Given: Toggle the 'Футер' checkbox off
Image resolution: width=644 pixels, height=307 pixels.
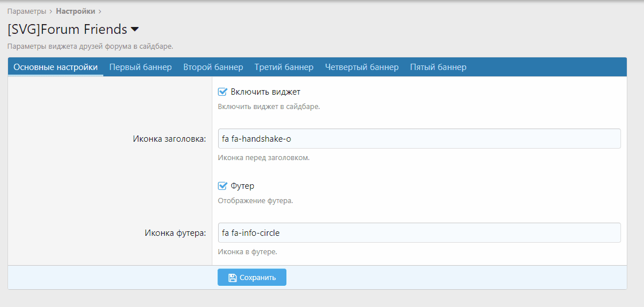Looking at the screenshot, I should coord(223,186).
